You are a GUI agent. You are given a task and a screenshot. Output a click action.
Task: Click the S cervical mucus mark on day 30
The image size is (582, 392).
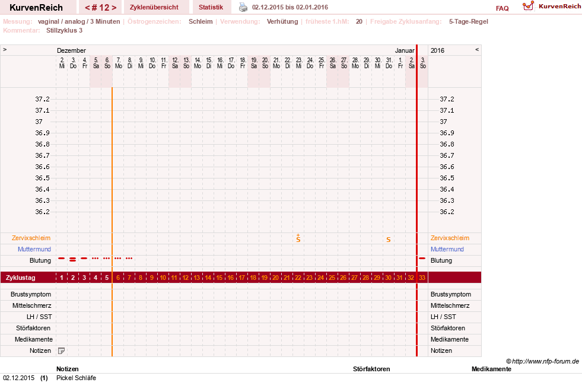click(x=388, y=240)
